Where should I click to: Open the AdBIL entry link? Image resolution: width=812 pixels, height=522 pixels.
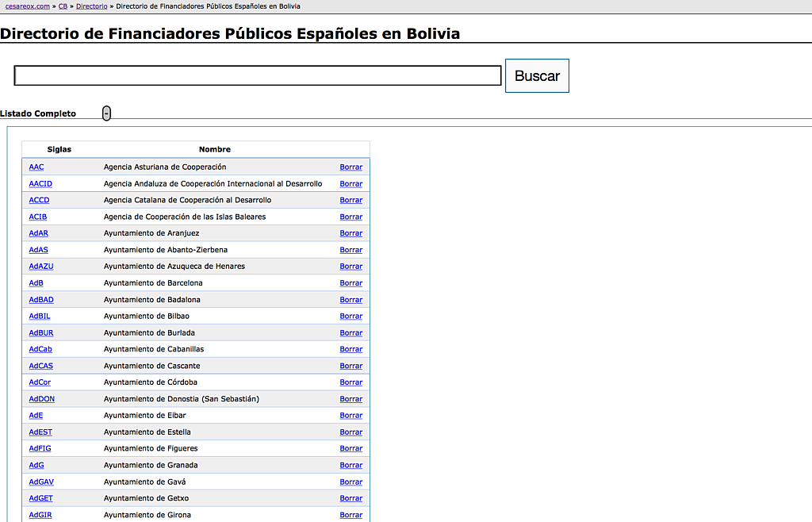pyautogui.click(x=40, y=316)
